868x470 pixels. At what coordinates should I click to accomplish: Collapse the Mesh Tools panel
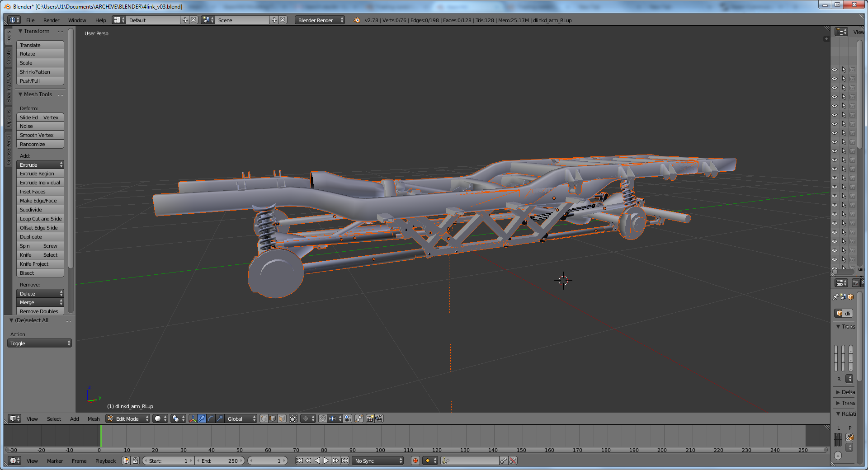(20, 94)
